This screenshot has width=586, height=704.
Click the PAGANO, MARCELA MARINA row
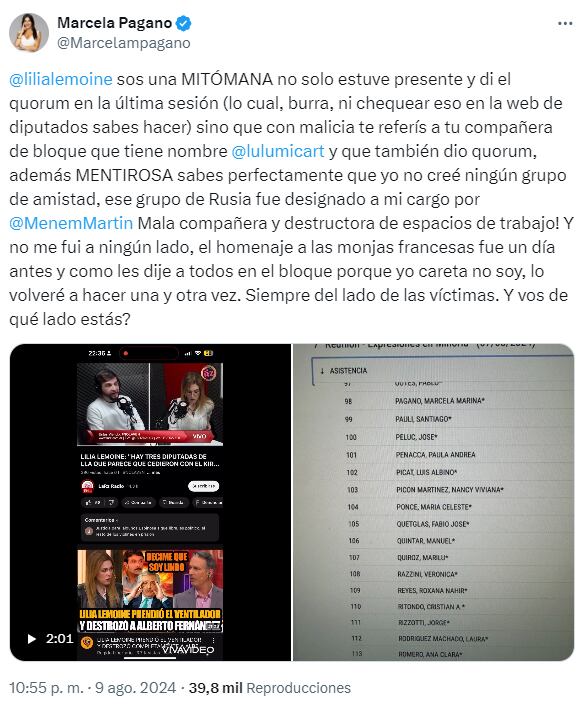(440, 401)
